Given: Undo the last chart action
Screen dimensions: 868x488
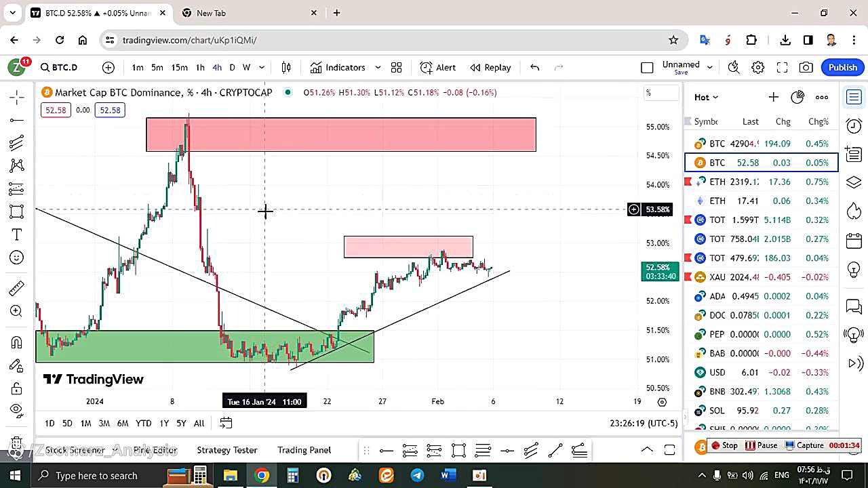Looking at the screenshot, I should [x=534, y=67].
